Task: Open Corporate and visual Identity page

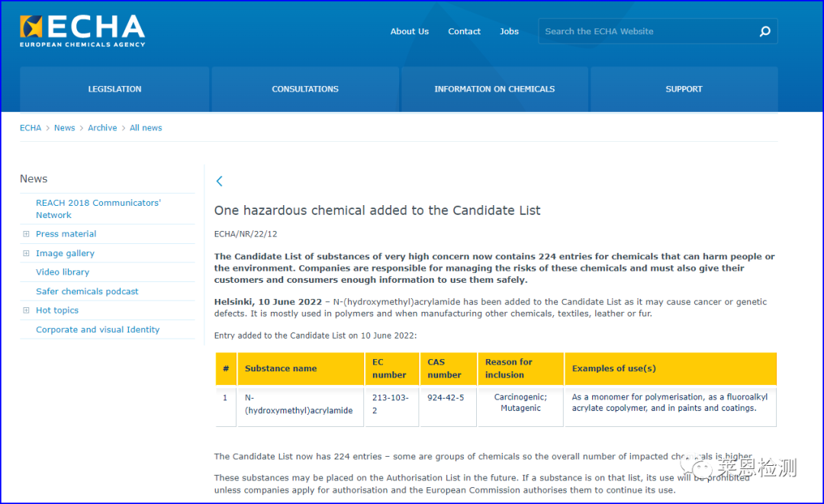Action: click(x=98, y=329)
